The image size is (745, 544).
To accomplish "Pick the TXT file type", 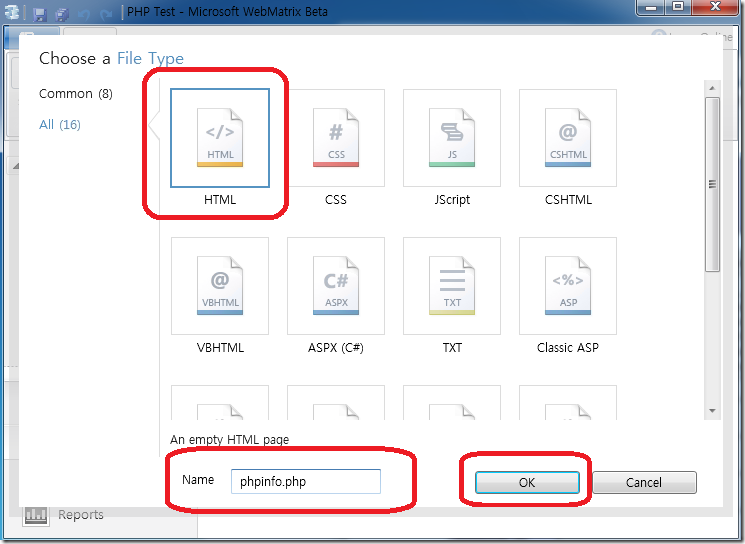I will point(452,286).
